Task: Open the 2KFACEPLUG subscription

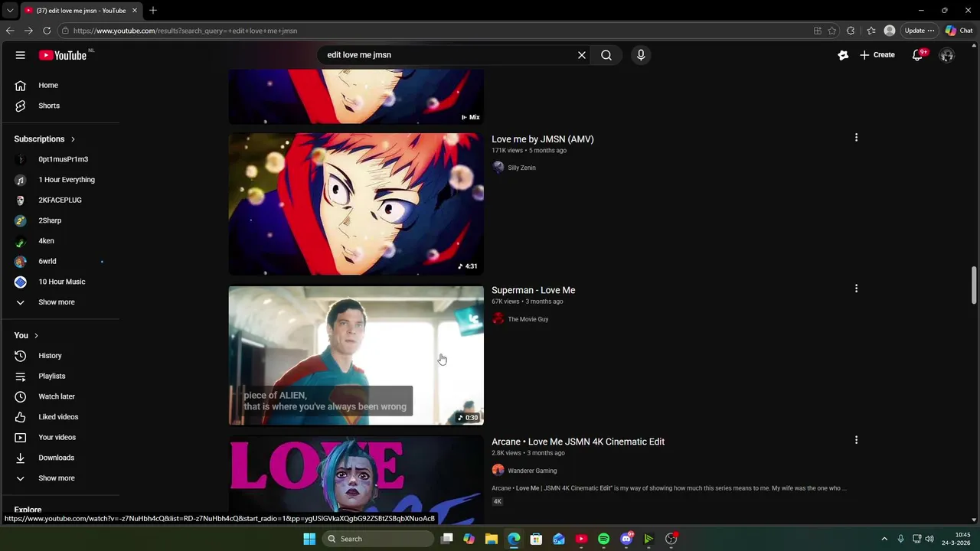Action: click(x=60, y=200)
